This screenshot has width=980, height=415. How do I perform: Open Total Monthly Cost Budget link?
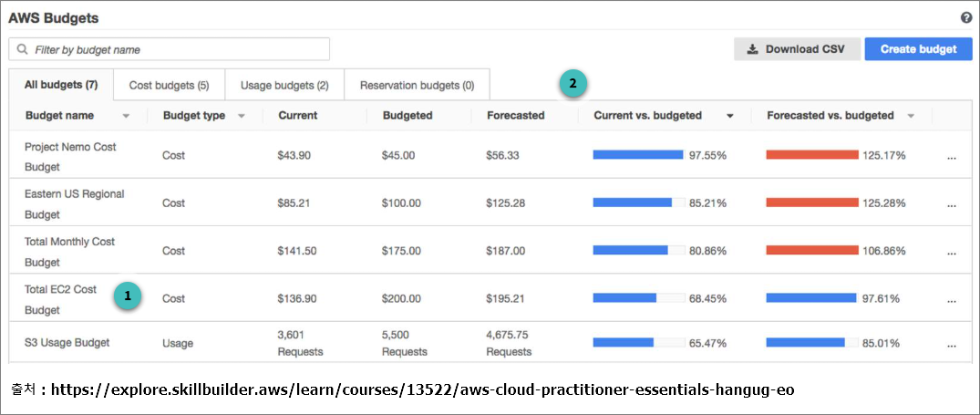pos(69,252)
